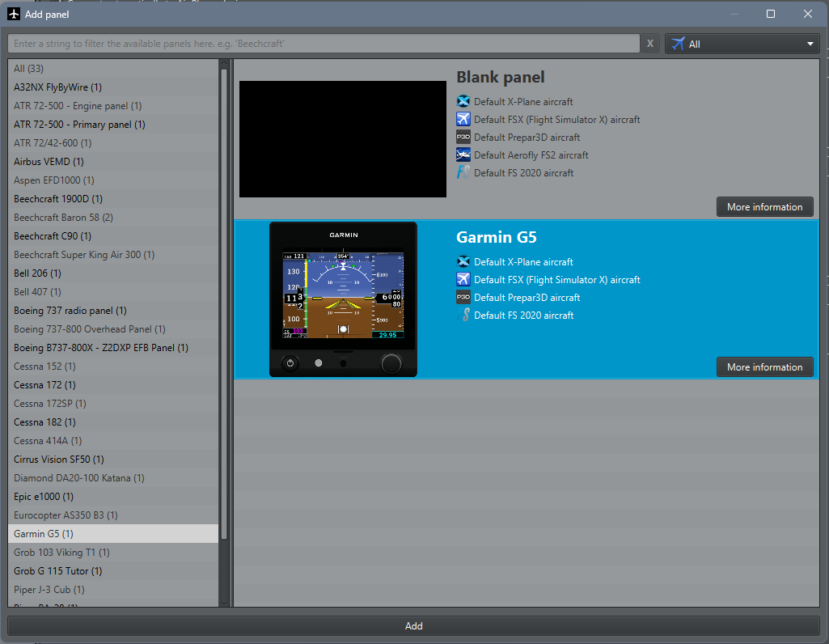Click X-Plane icon under Blank panel

point(463,102)
